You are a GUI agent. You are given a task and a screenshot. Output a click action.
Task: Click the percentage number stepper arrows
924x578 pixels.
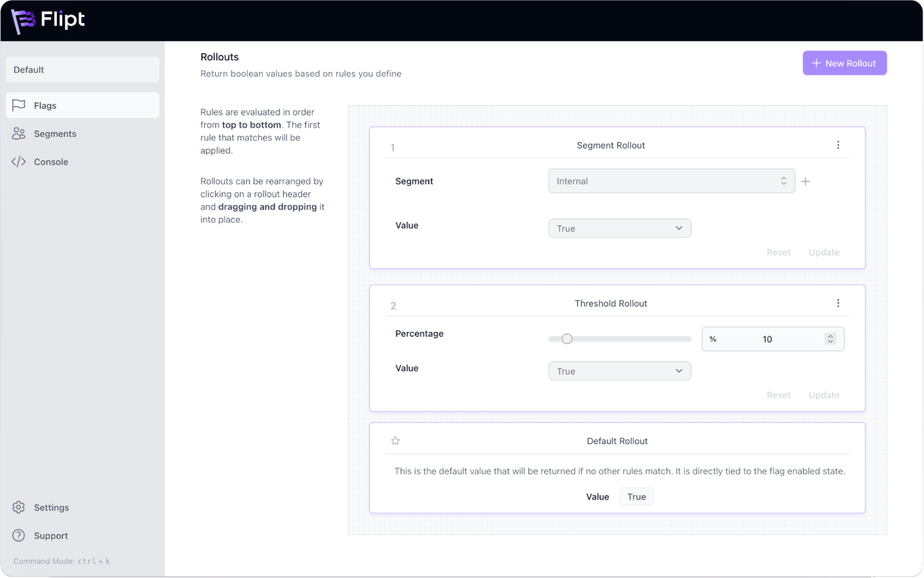point(830,339)
